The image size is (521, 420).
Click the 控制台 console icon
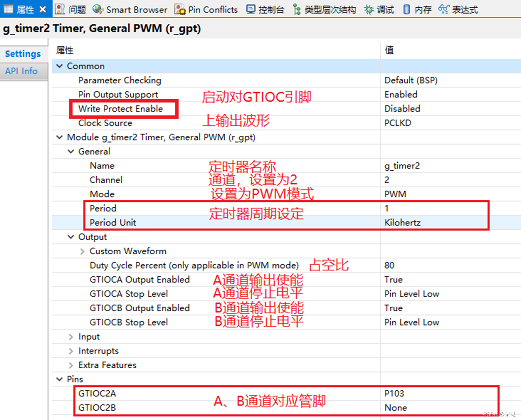click(x=251, y=9)
